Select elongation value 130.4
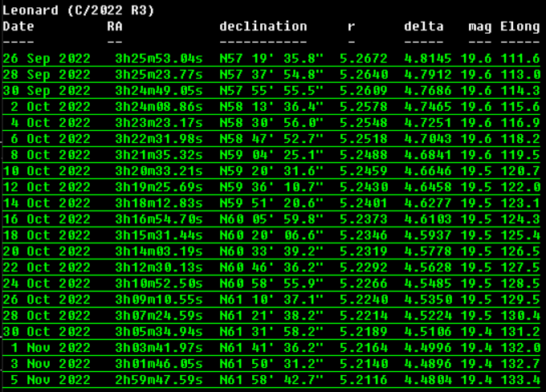Image resolution: width=546 pixels, height=392 pixels. (x=520, y=316)
